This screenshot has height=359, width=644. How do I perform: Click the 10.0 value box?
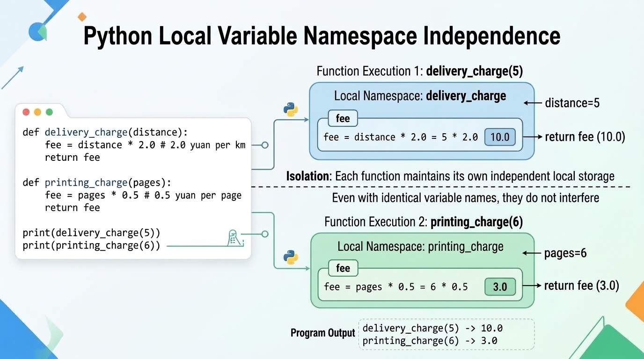click(500, 137)
